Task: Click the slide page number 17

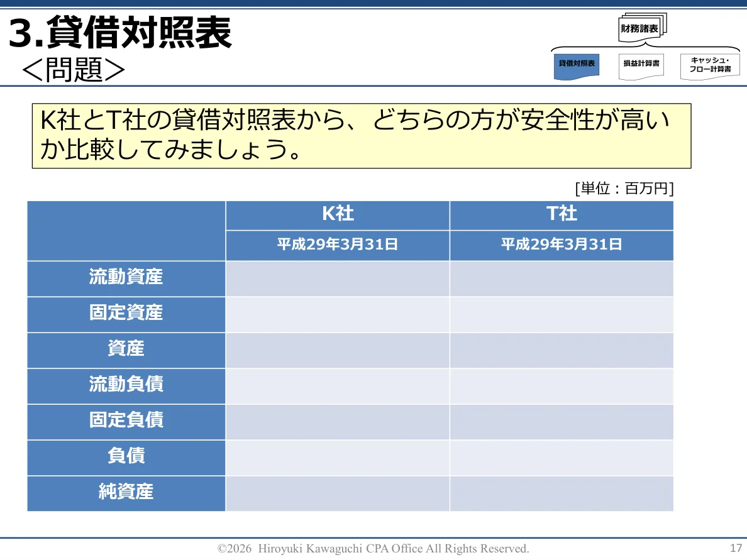Action: pyautogui.click(x=736, y=547)
